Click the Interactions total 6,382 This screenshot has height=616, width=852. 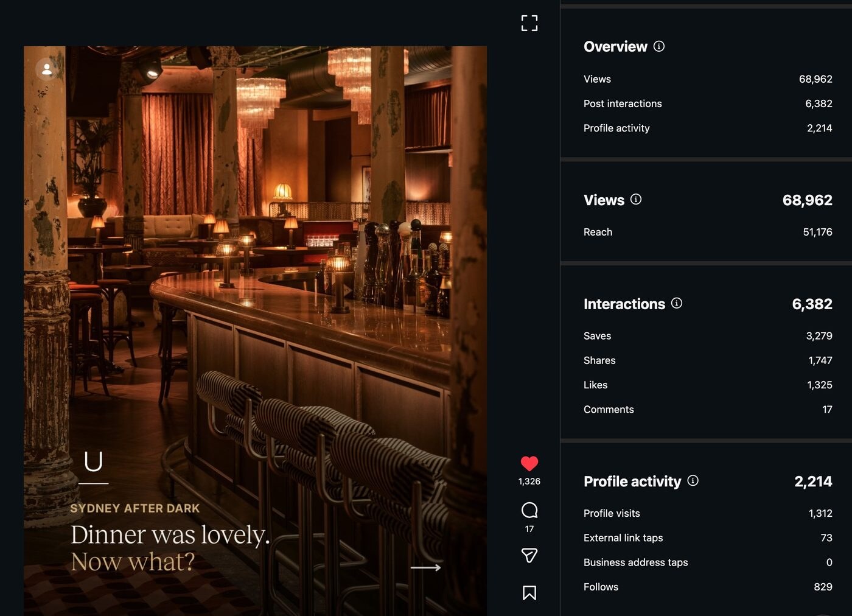pos(812,304)
